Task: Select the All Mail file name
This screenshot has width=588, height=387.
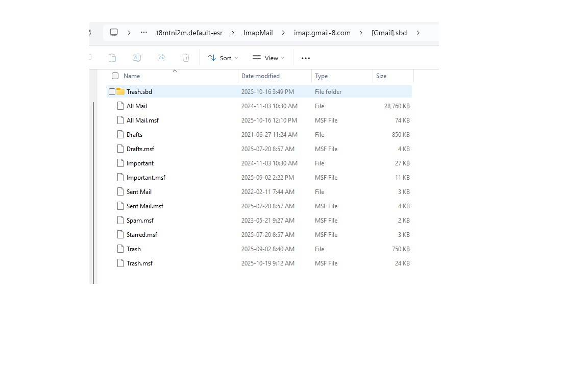Action: pyautogui.click(x=136, y=106)
